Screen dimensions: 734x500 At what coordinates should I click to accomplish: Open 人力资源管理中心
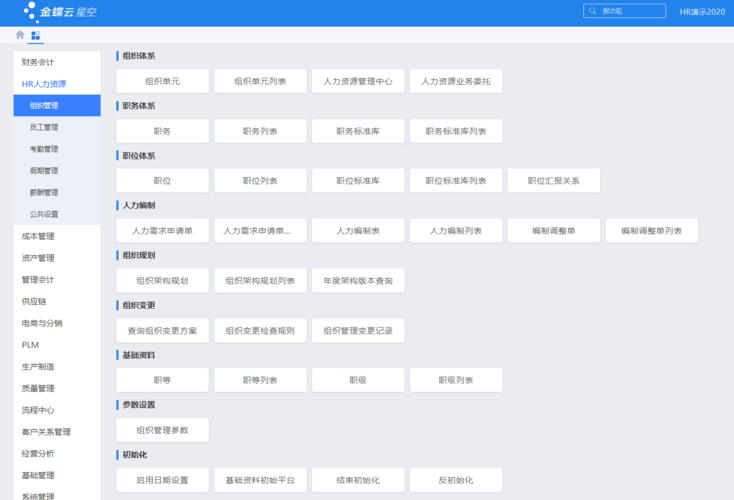pyautogui.click(x=358, y=81)
